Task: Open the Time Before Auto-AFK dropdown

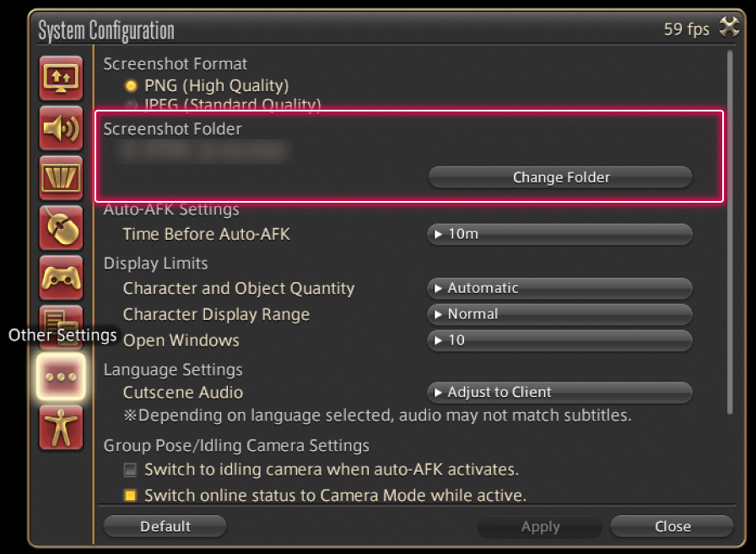Action: (559, 235)
